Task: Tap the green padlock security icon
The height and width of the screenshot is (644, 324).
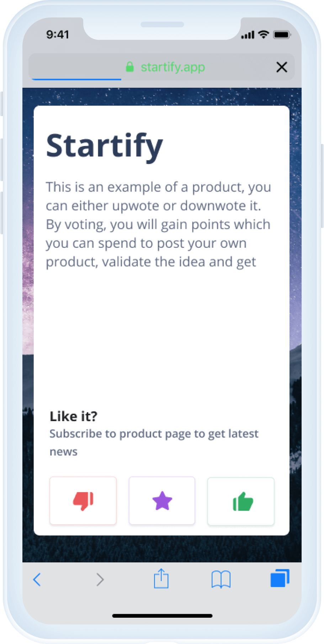Action: click(x=130, y=67)
